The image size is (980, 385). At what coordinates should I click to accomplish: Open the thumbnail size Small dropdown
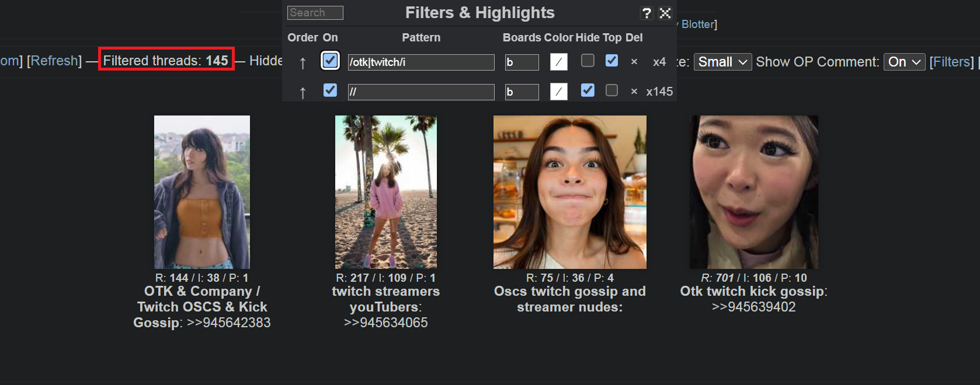coord(723,62)
